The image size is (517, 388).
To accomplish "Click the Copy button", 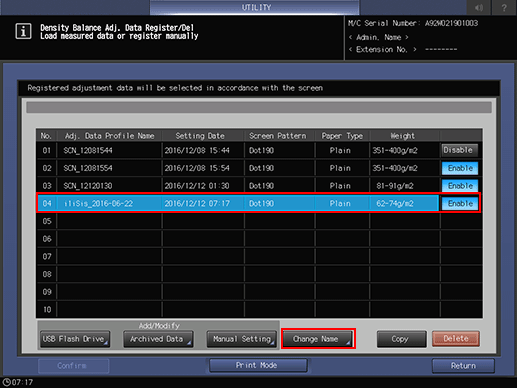I will click(x=401, y=339).
